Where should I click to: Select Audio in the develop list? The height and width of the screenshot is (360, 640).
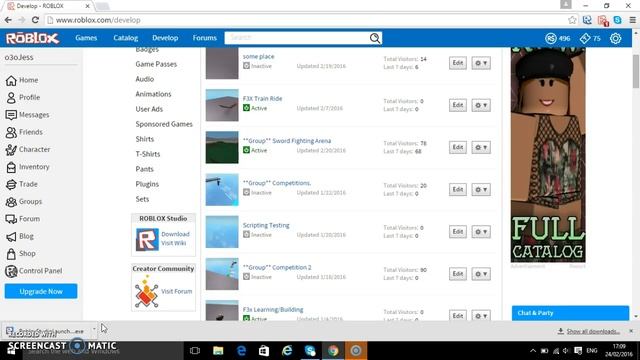tap(145, 79)
